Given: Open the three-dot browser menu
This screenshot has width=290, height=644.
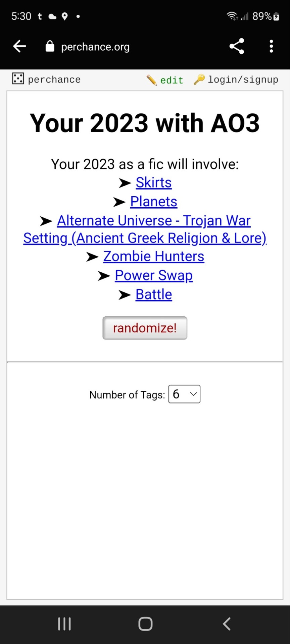Looking at the screenshot, I should [x=271, y=46].
